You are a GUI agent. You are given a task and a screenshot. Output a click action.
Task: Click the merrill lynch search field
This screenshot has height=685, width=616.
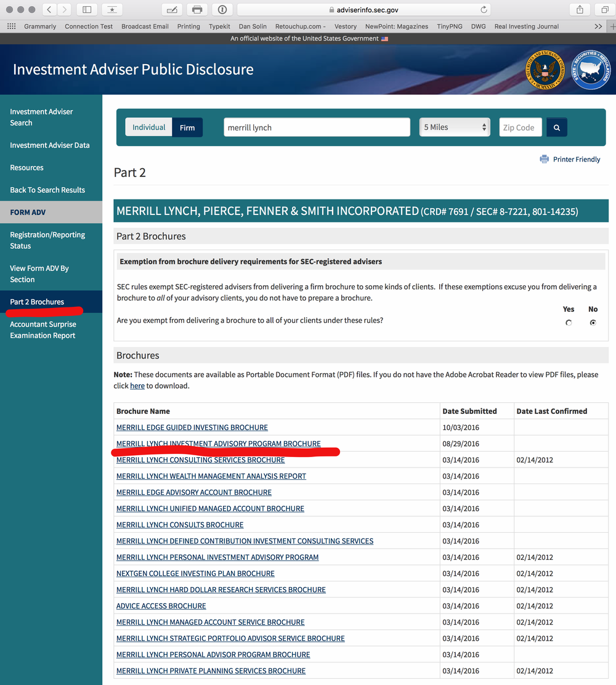point(317,127)
